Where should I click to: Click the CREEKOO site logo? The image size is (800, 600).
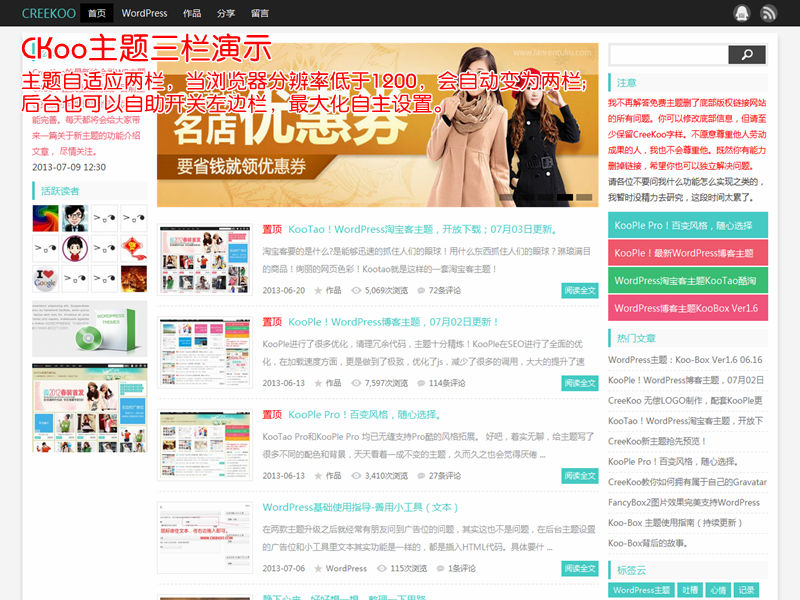(48, 13)
